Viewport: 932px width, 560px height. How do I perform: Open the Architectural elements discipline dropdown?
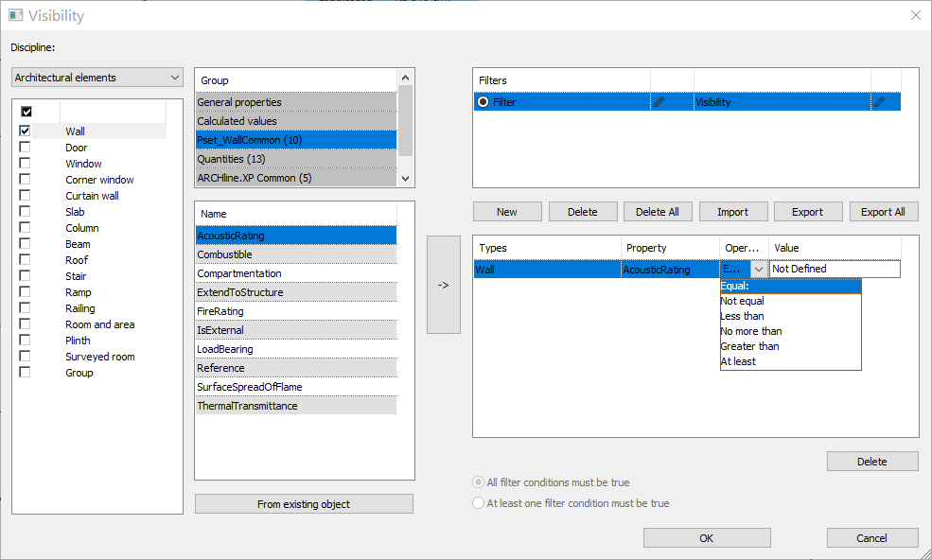(x=97, y=78)
